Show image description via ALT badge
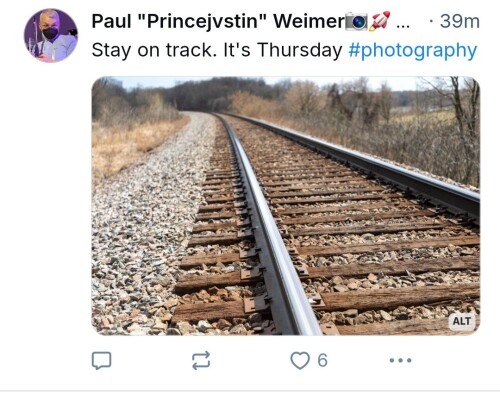 [x=462, y=321]
